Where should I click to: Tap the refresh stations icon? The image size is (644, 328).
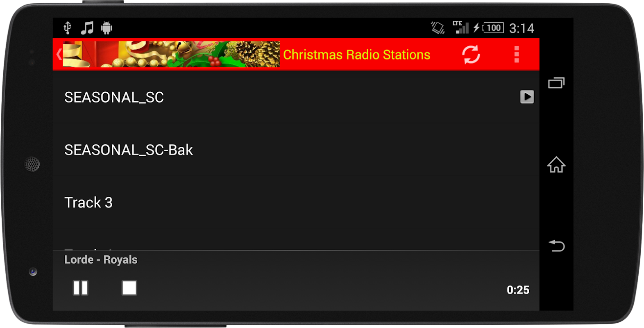[471, 55]
